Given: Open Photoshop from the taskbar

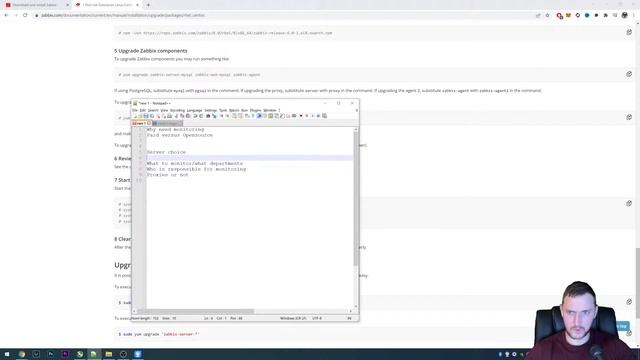Looking at the screenshot, I should pos(51,354).
